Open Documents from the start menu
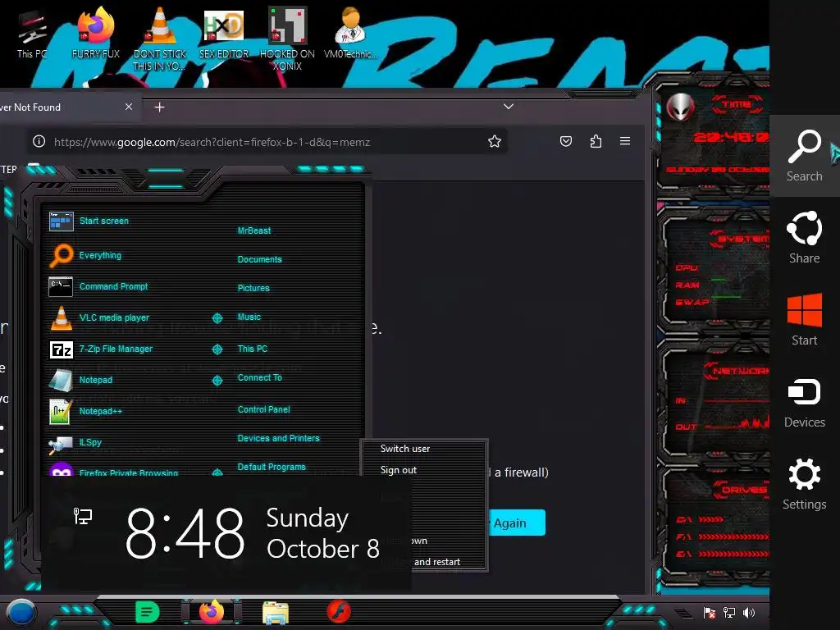This screenshot has height=630, width=840. pos(259,259)
